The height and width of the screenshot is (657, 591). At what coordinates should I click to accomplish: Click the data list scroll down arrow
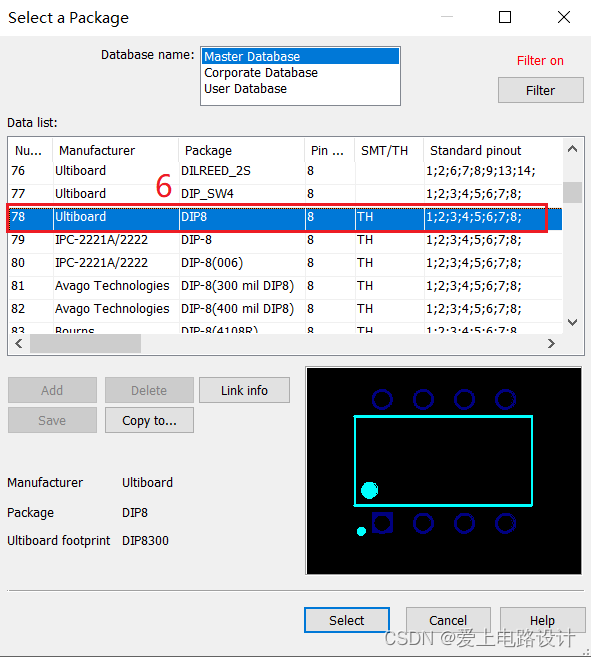click(x=573, y=322)
